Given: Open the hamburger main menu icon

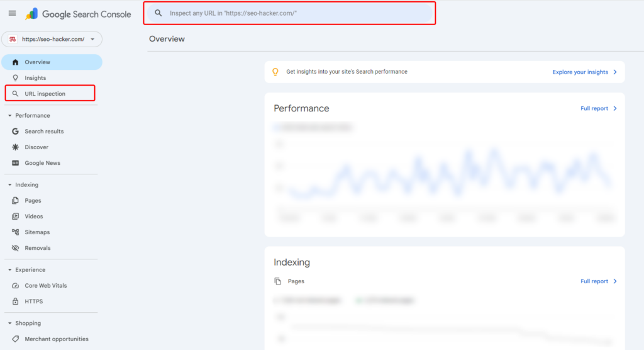Looking at the screenshot, I should [x=12, y=14].
